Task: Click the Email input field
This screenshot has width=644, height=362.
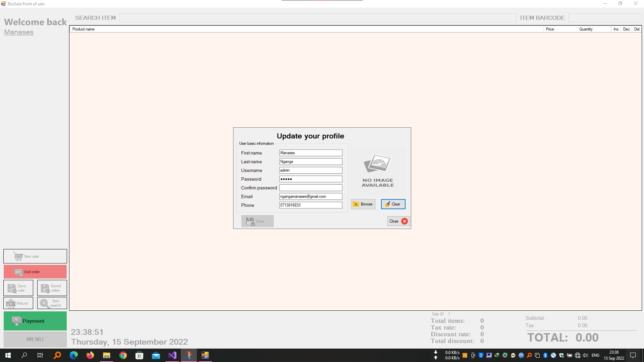Action: point(311,196)
